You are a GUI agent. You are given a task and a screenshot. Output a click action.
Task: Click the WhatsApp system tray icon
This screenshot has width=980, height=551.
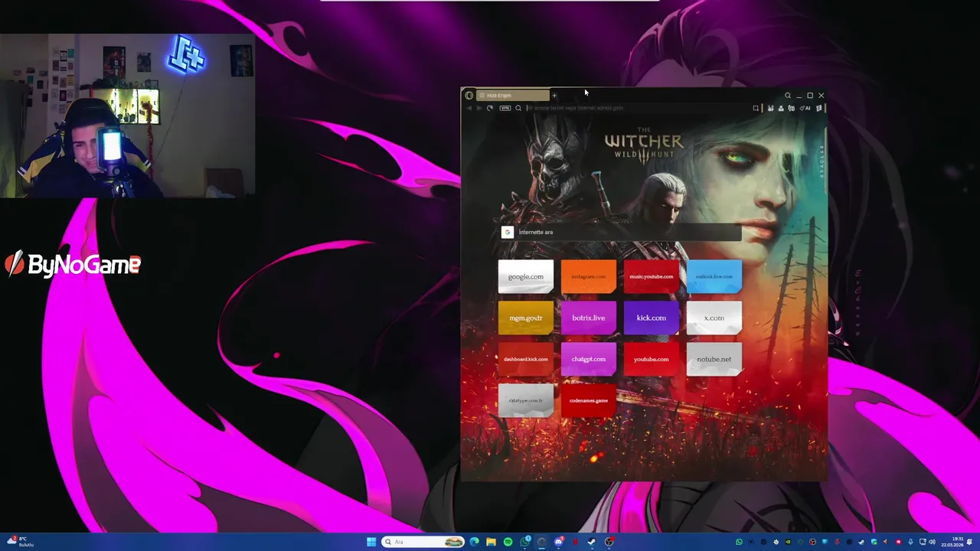(x=739, y=542)
